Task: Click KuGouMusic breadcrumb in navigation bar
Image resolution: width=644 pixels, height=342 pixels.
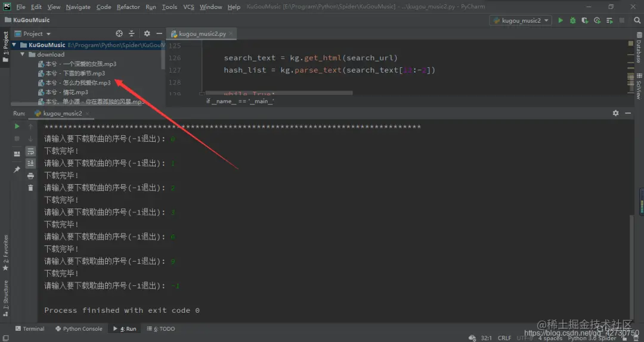Action: pyautogui.click(x=27, y=20)
